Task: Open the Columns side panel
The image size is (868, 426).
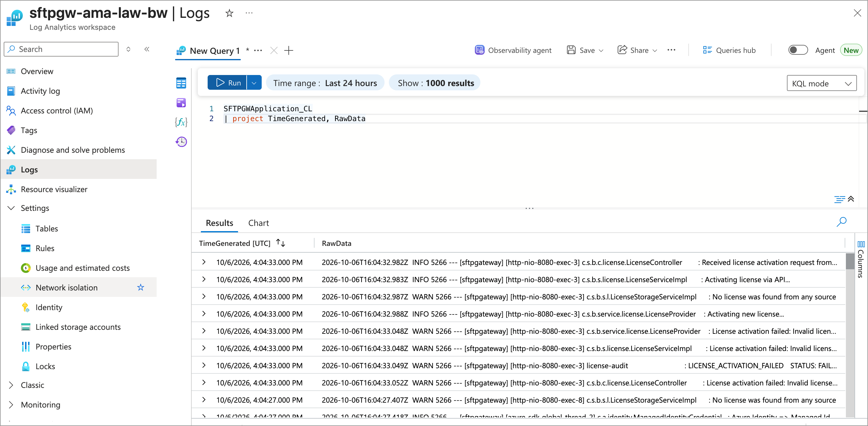Action: tap(861, 259)
